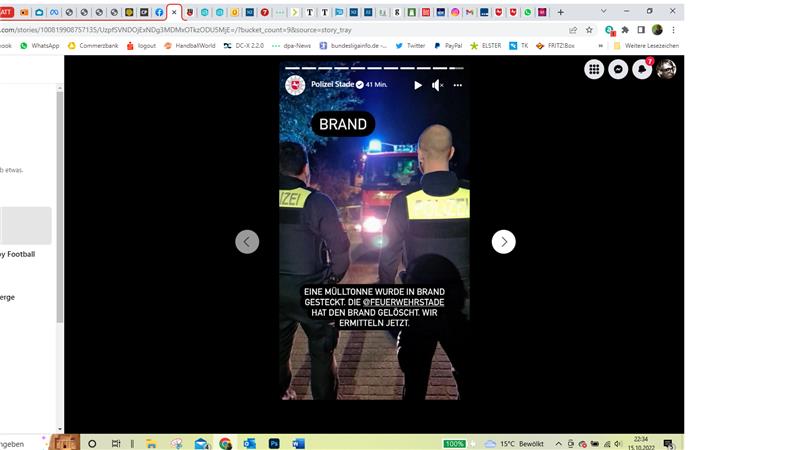800x450 pixels.
Task: Open File Explorer from the taskbar
Action: point(151,443)
